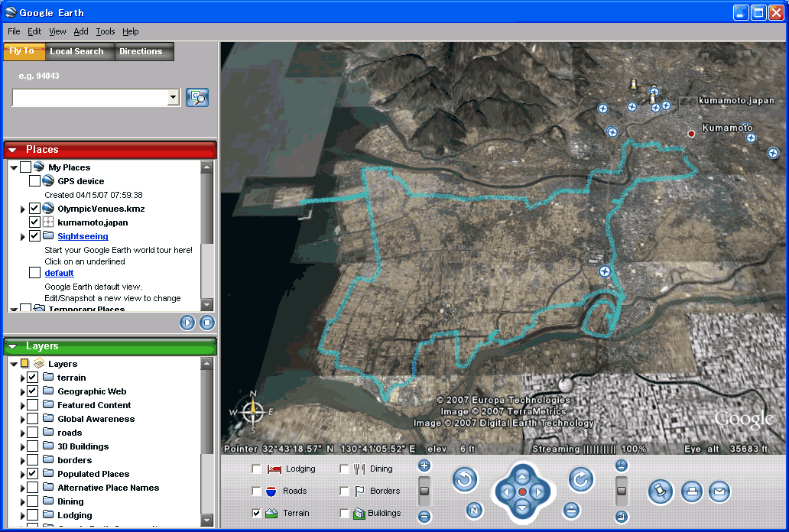Uncheck the Populated Places layer checkbox
This screenshot has width=789, height=532.
click(x=32, y=474)
